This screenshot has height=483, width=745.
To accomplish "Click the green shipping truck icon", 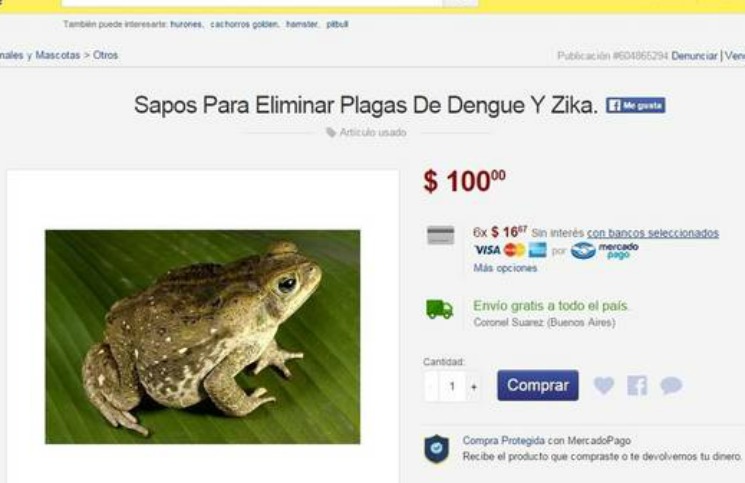I will click(439, 309).
